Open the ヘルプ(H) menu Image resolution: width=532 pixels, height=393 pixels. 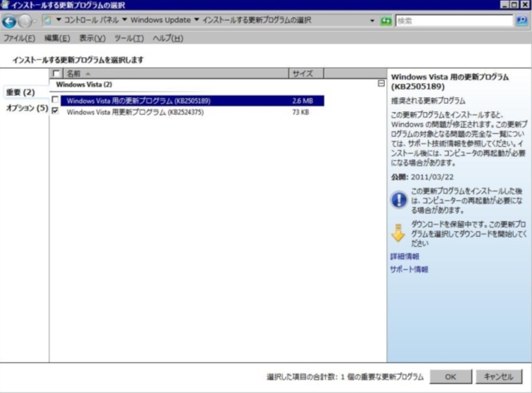point(168,38)
